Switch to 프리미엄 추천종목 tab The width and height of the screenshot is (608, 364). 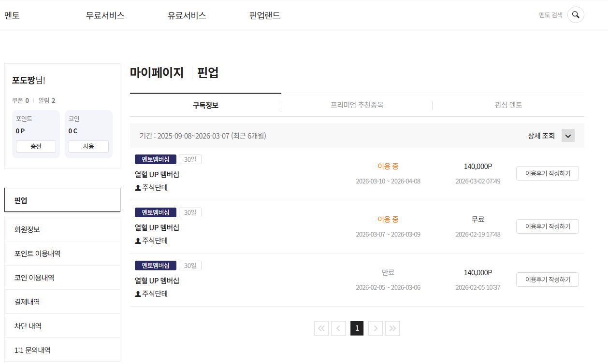pos(357,105)
